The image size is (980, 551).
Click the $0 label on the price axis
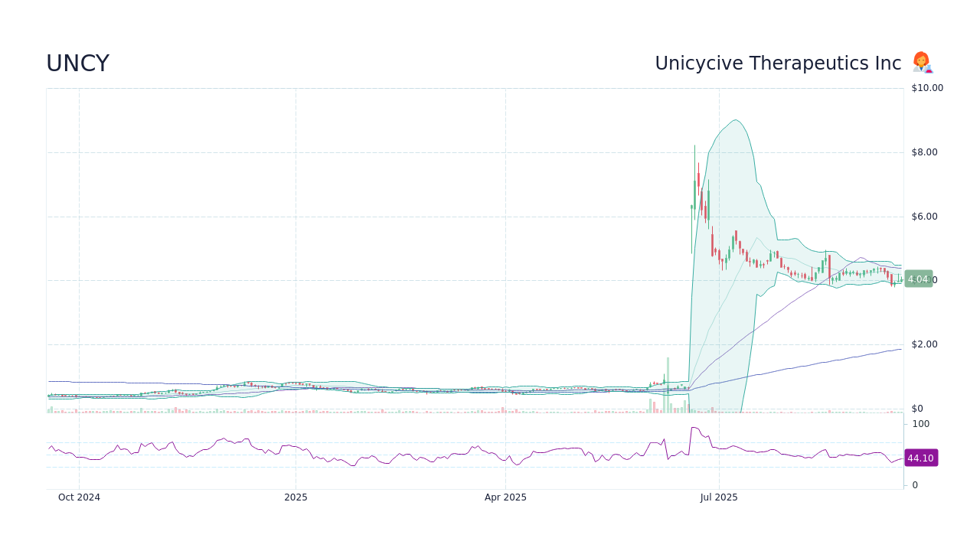coord(919,408)
